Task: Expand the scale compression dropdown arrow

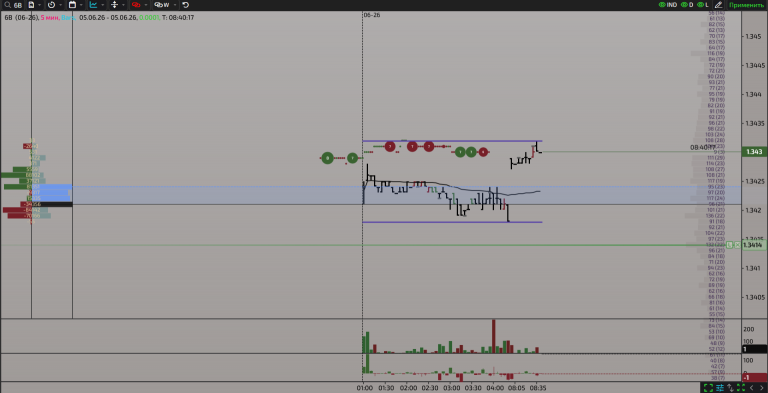Action: (x=123, y=5)
